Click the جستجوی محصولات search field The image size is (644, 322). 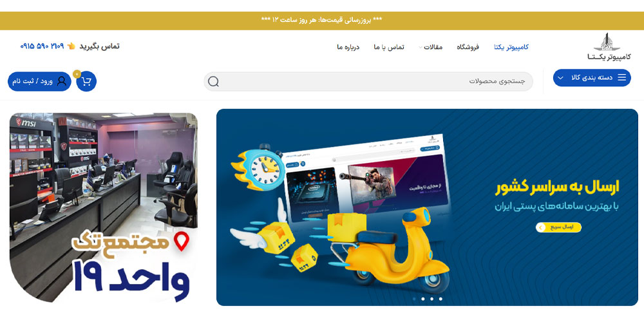click(368, 81)
